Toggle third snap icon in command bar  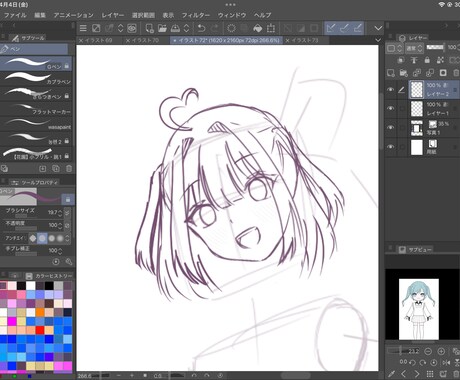pyautogui.click(x=357, y=28)
